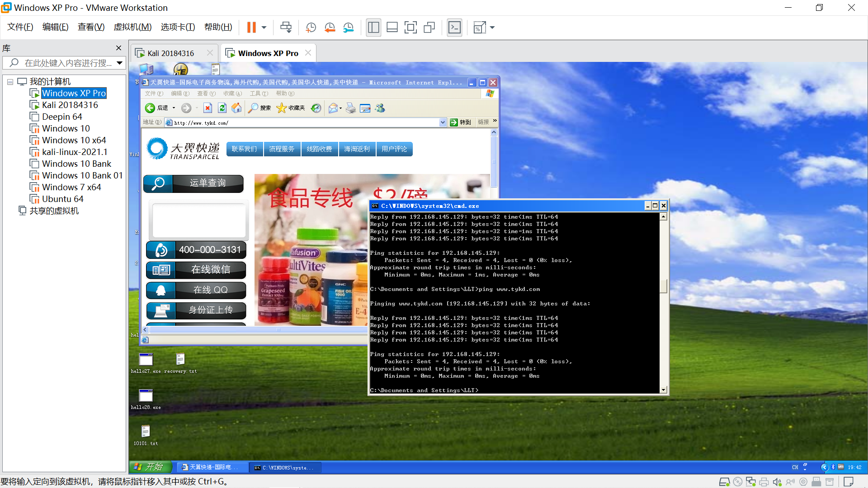The image size is (868, 488).
Task: Open the power options dropdown arrow
Action: tap(264, 28)
